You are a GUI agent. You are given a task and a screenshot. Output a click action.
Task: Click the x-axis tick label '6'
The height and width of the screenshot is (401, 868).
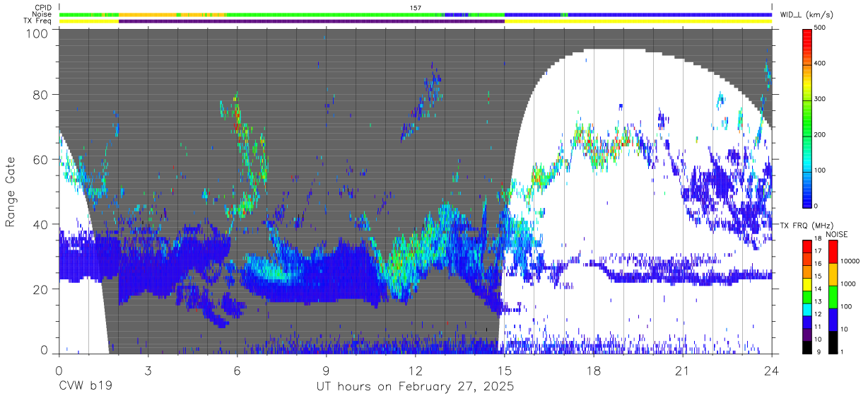pos(237,371)
